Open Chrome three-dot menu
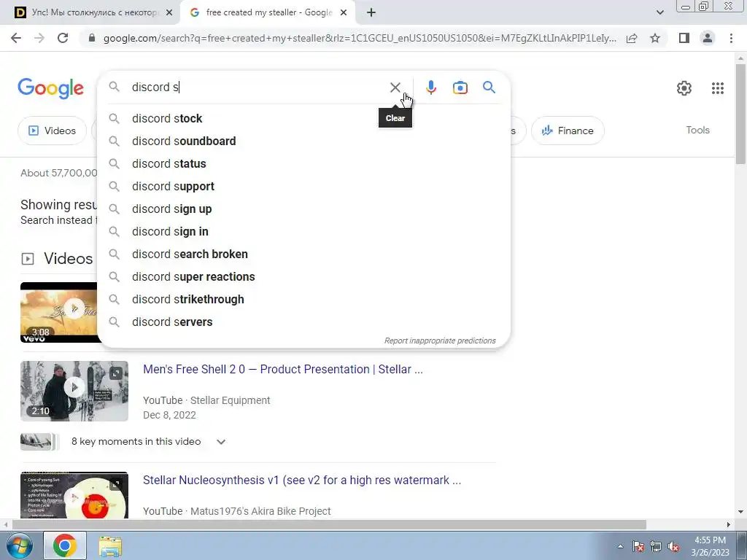 731,38
